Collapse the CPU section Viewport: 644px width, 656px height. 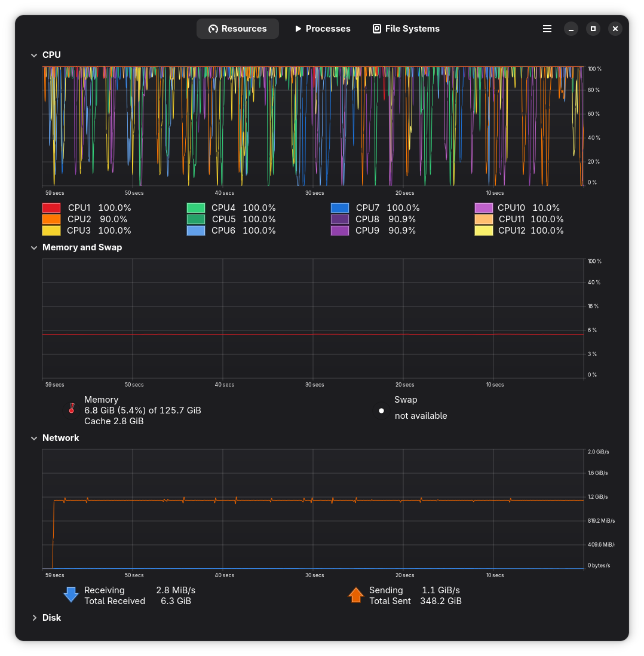(34, 55)
